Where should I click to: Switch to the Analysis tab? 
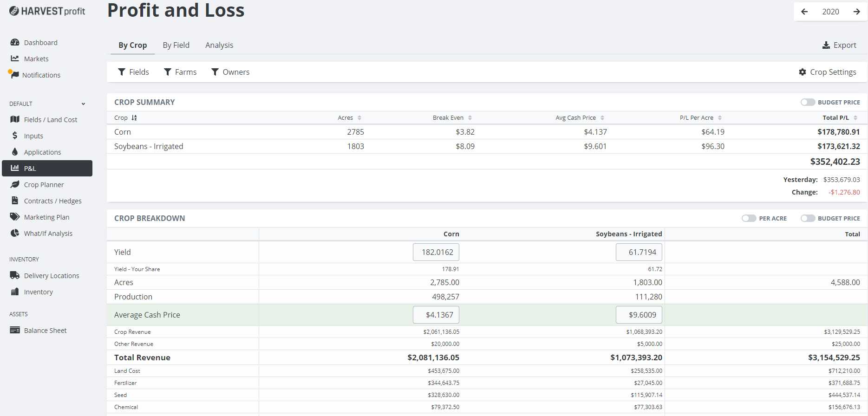[219, 45]
